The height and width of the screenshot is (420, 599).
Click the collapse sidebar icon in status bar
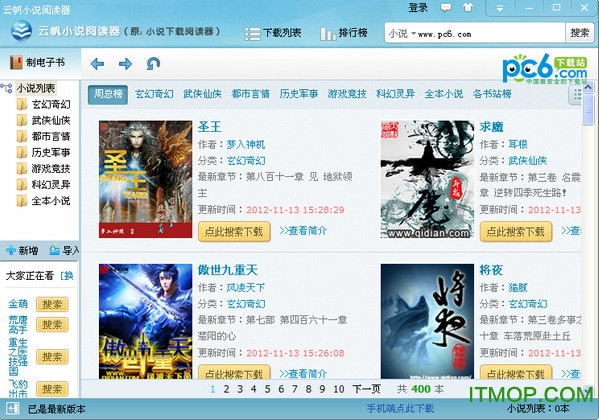click(13, 409)
